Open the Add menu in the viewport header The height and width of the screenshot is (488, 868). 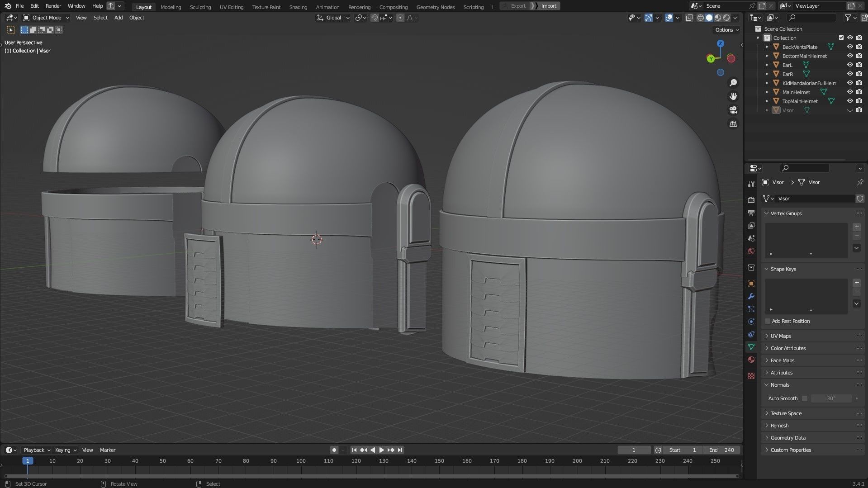tap(119, 18)
